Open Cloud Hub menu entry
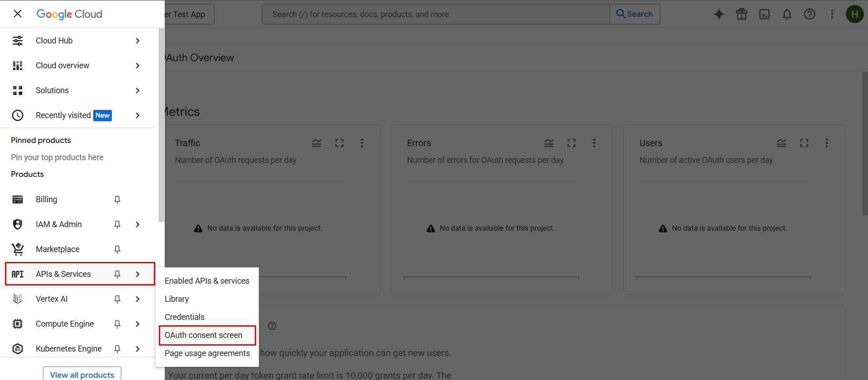Viewport: 868px width, 380px height. [78, 41]
